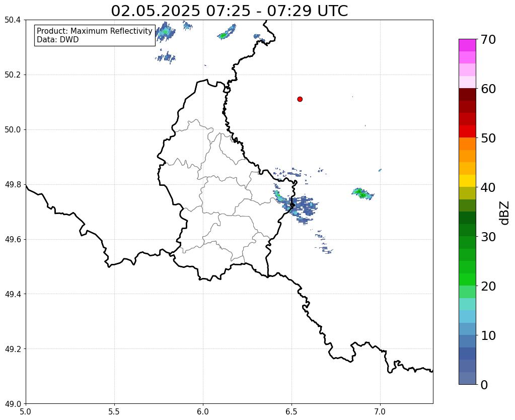Click the 0 tick label on the colorbar

[x=484, y=385]
